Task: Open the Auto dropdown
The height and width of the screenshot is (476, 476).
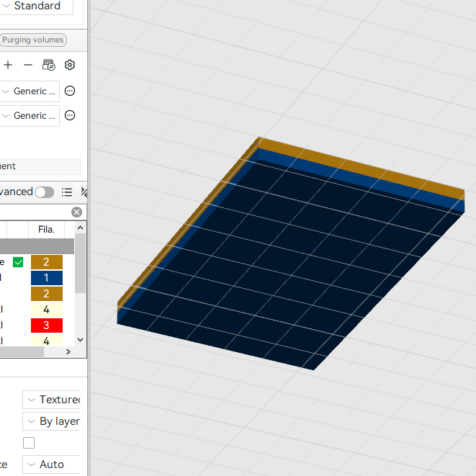Action: (51, 464)
